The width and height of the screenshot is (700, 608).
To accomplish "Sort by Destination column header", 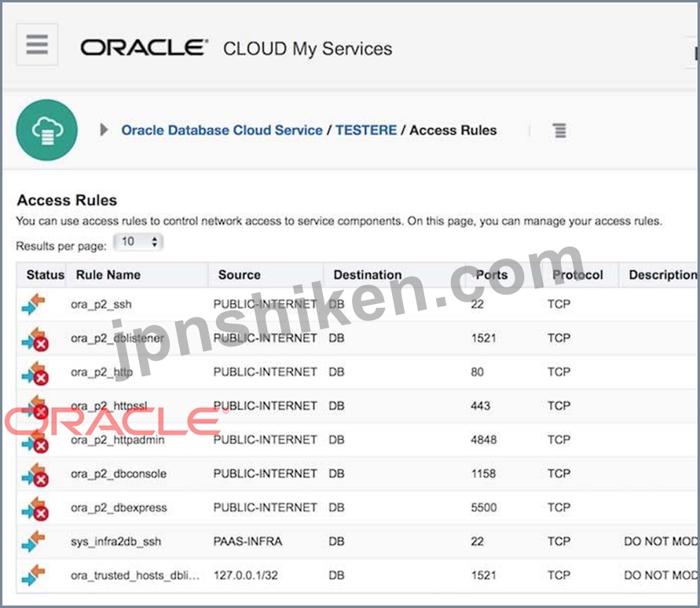I will point(368,274).
